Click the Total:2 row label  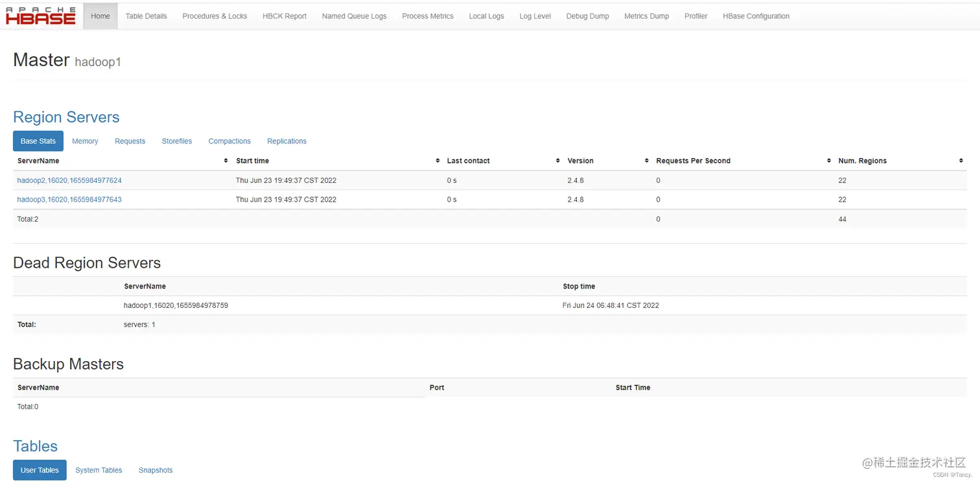click(28, 219)
